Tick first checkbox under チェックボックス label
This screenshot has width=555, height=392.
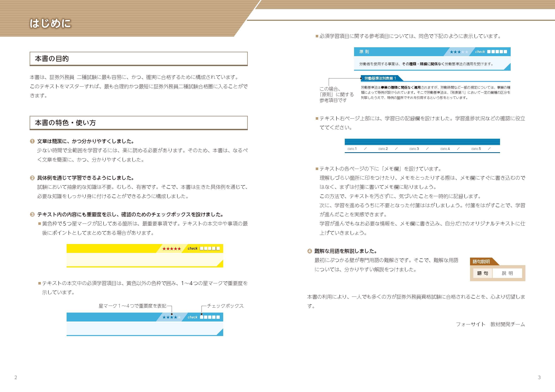(201, 317)
